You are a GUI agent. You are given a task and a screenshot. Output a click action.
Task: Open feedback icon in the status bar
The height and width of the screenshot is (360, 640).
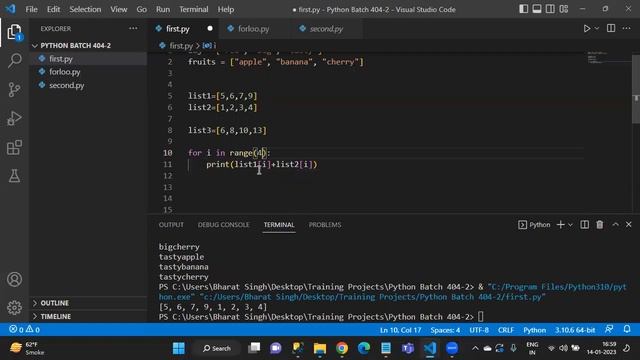point(609,329)
